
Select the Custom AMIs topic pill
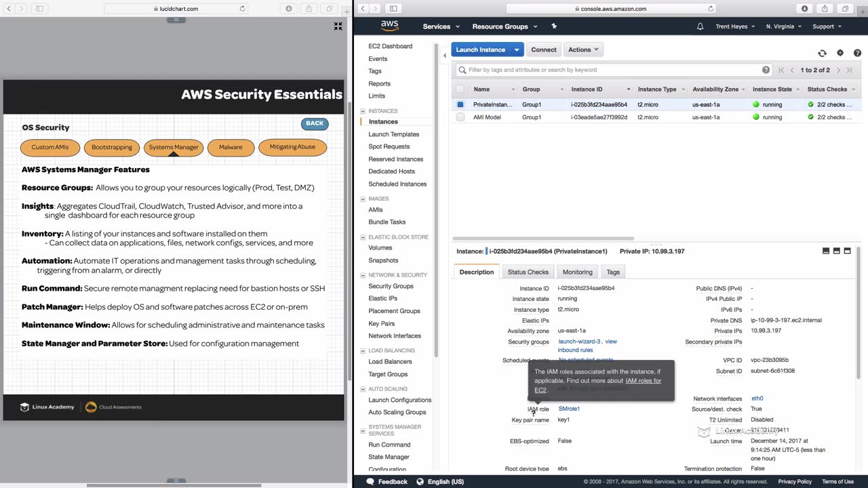50,147
